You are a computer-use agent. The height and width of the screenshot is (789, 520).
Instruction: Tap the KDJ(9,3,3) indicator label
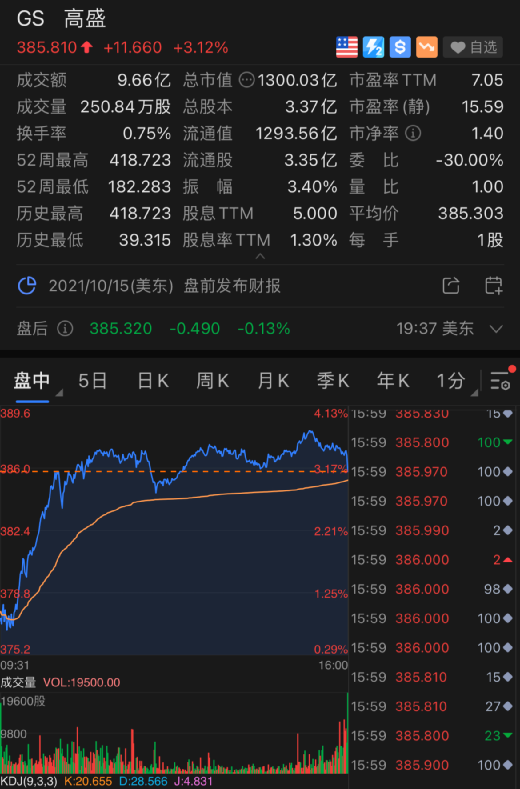point(29,781)
